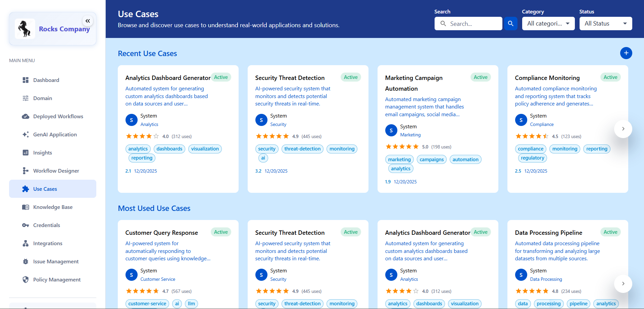Launch the Workflow Designer
This screenshot has height=309, width=644.
56,171
